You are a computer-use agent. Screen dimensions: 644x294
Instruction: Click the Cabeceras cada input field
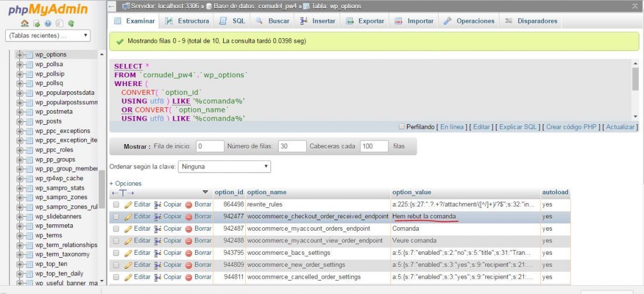click(x=374, y=146)
